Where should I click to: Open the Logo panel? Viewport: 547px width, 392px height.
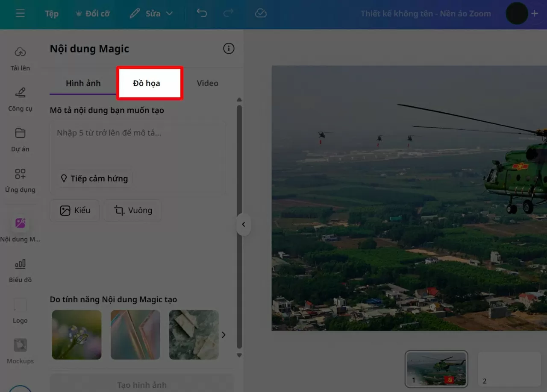coord(20,307)
